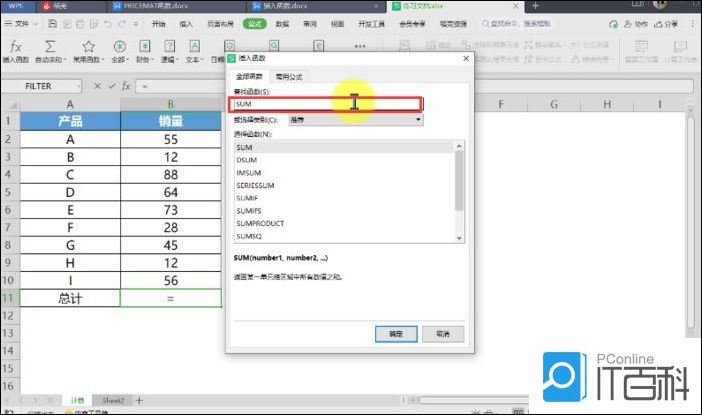Viewport: 702px width, 415px height.
Task: Click the Common Functions star icon
Action: tap(88, 47)
